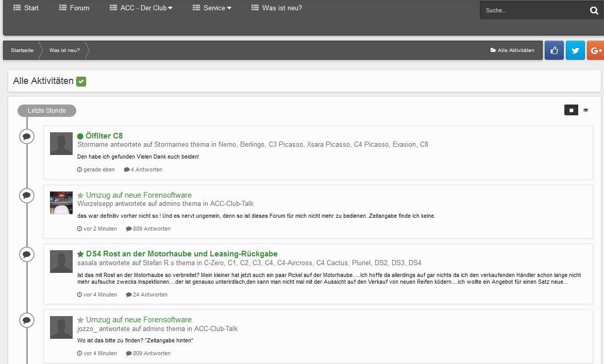Click speech bubble marker beside Ölfilter C8
The image size is (604, 364).
[27, 136]
